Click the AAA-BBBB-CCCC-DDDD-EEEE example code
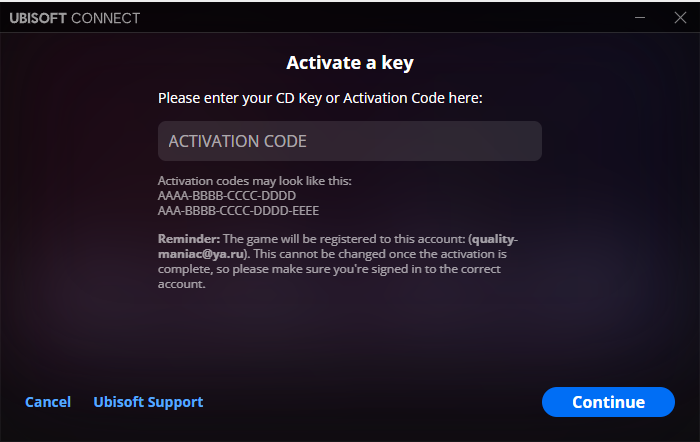700x442 pixels. point(238,211)
